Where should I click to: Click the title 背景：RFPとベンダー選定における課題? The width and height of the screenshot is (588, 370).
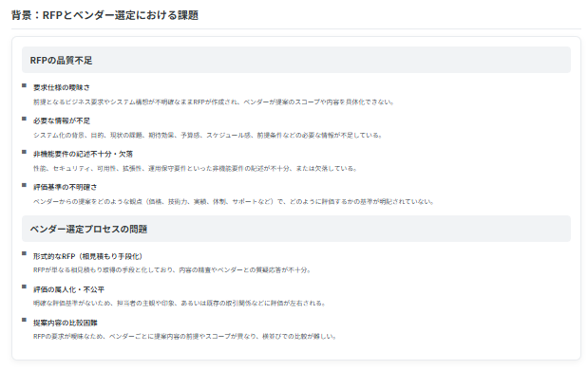coord(104,15)
